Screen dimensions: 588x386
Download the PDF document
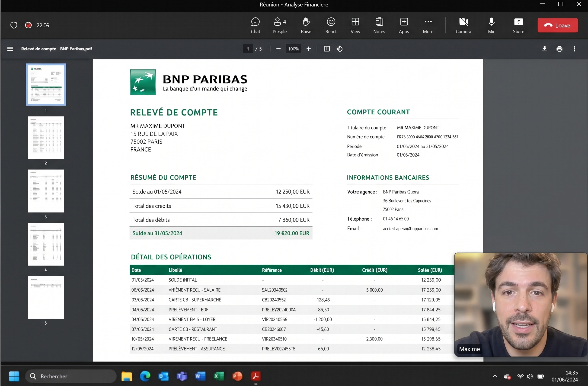pos(544,49)
